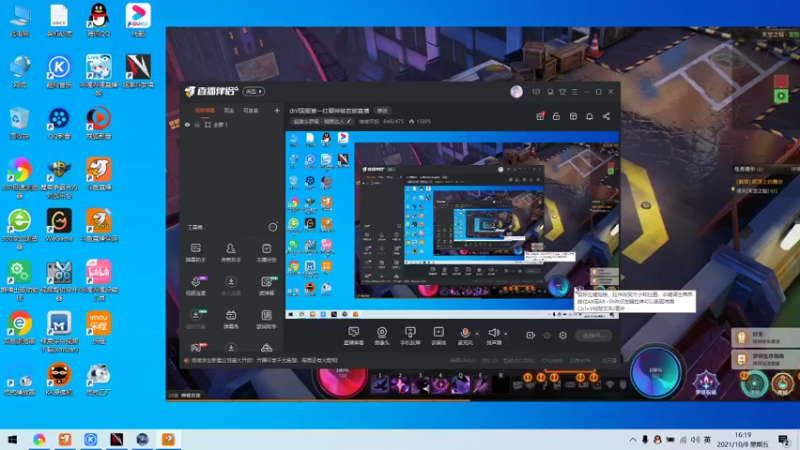Viewport: 800px width, 450px height.
Task: Click the 修改 button next to stream title
Action: click(382, 111)
